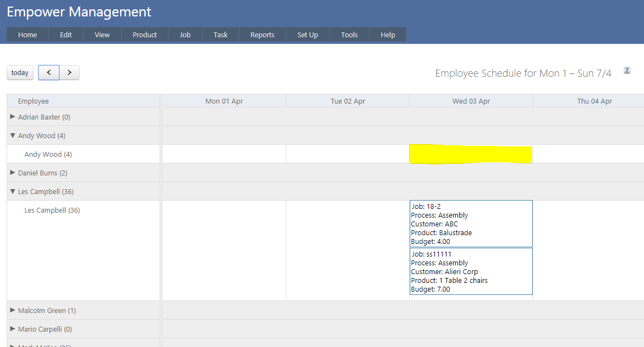The width and height of the screenshot is (644, 347).
Task: Select the Andy Wood (4) child row
Action: 48,155
